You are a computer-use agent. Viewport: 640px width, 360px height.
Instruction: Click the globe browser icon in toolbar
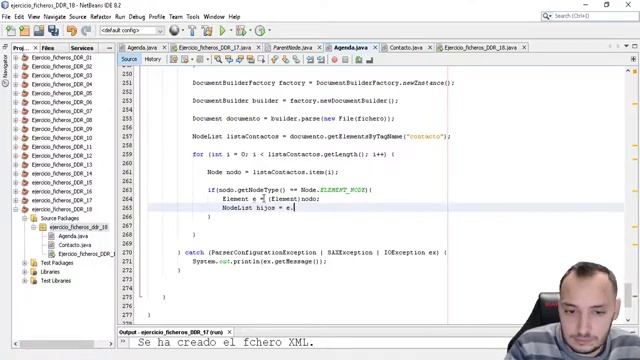(174, 30)
